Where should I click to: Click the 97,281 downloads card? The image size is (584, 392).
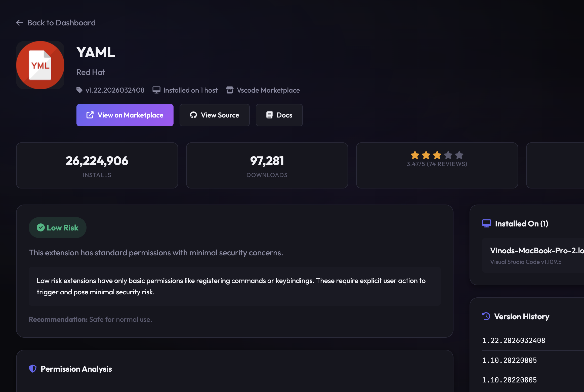(x=267, y=165)
